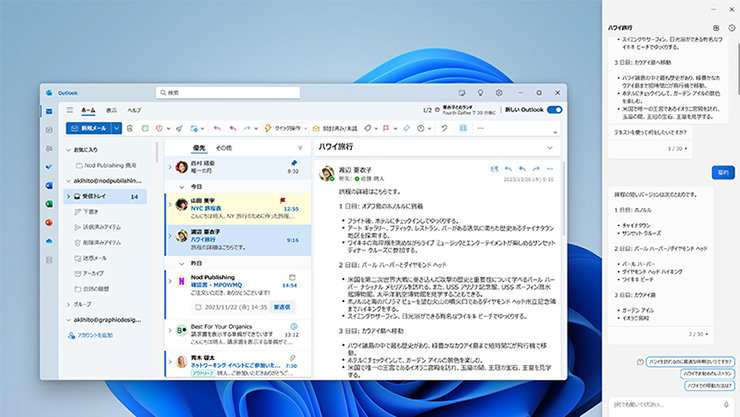The image size is (740, 417).
Task: Expand the ribbon with the corner chevron
Action: [555, 132]
